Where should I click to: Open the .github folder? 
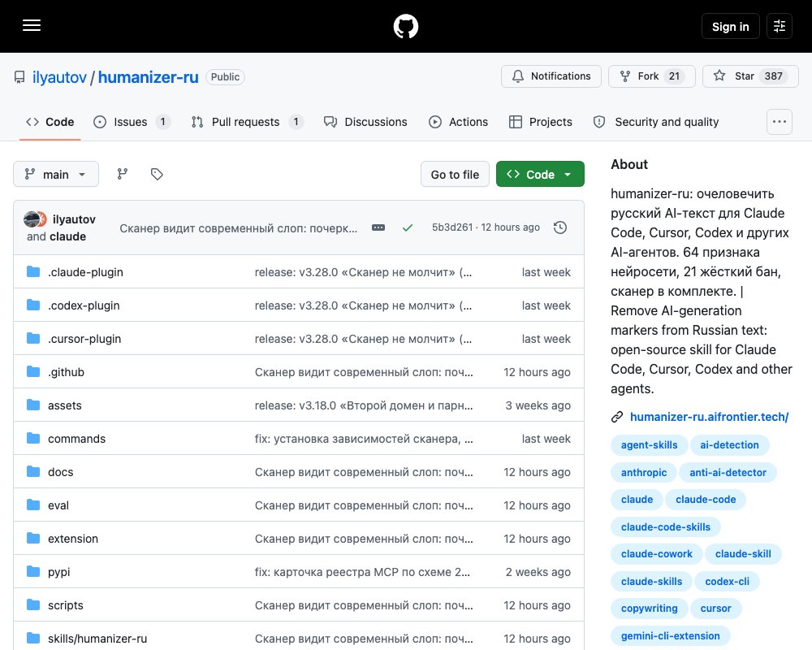[66, 372]
